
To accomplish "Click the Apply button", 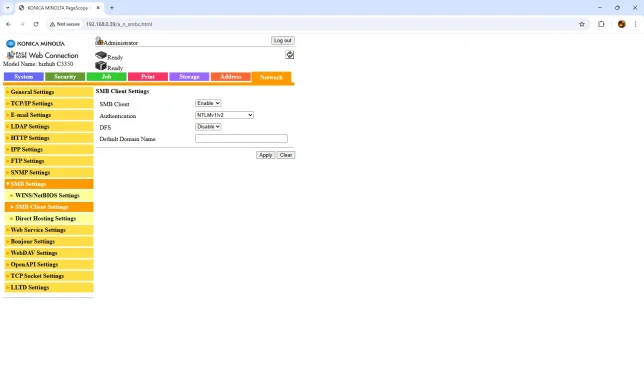I will tap(265, 155).
